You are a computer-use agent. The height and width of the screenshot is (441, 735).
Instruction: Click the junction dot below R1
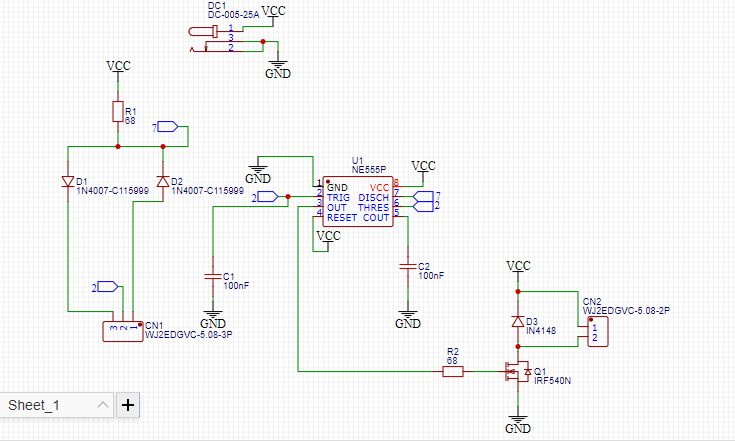pos(118,147)
